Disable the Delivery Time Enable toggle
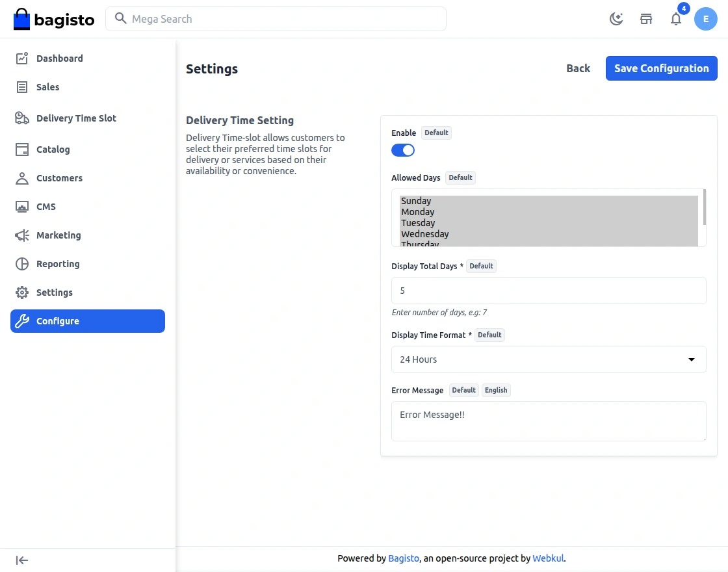This screenshot has width=728, height=572. [403, 151]
